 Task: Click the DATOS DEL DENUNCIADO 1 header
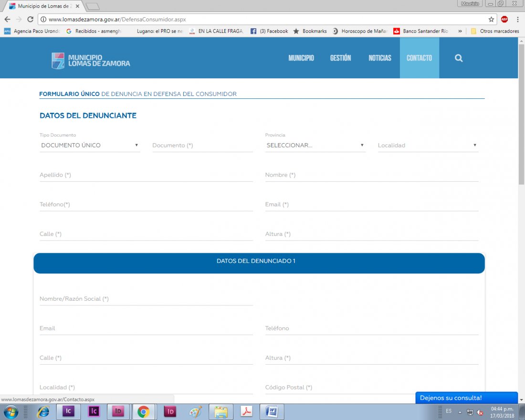[x=259, y=263]
